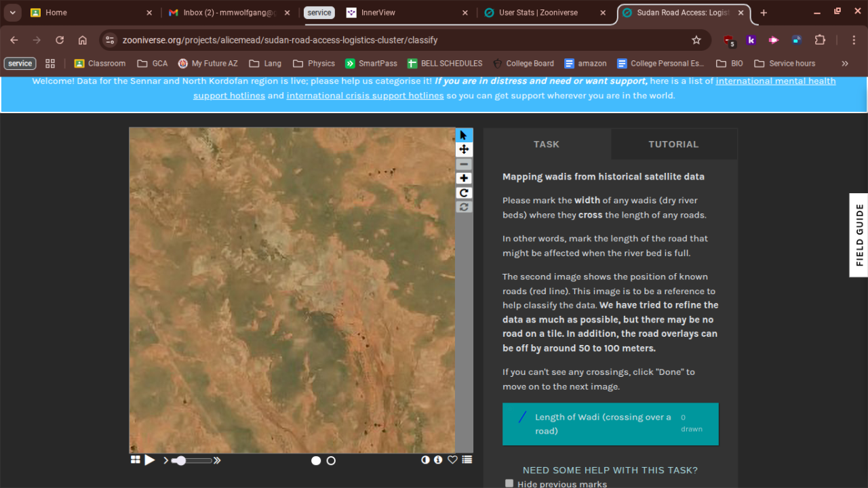Open the BELL SCHEDULES bookmark
Viewport: 868px width, 488px height.
pos(445,63)
